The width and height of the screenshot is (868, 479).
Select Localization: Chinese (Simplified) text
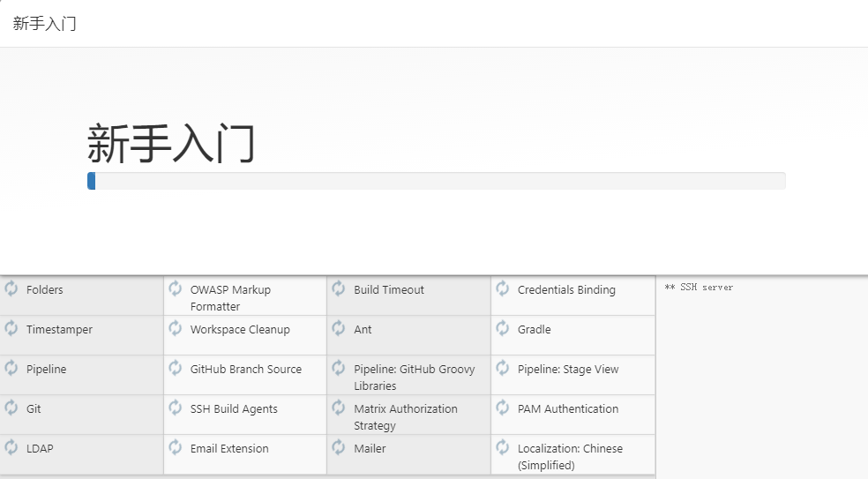[x=570, y=457]
